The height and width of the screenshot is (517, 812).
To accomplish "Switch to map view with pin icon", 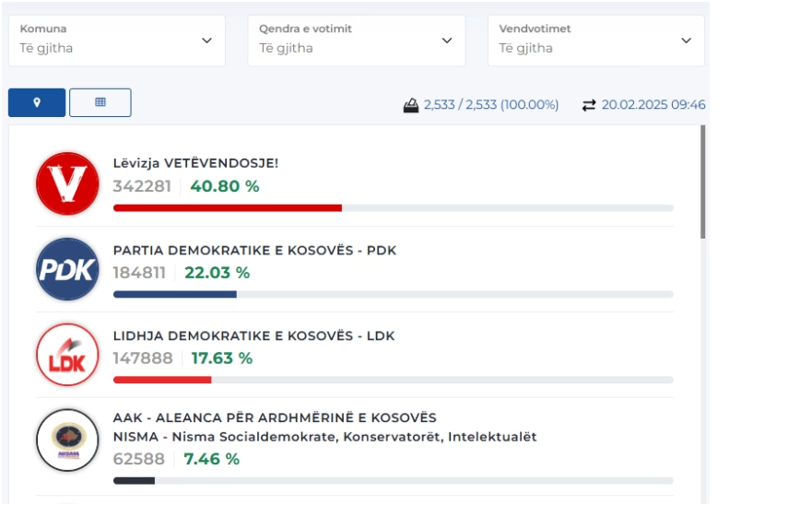I will (x=37, y=102).
